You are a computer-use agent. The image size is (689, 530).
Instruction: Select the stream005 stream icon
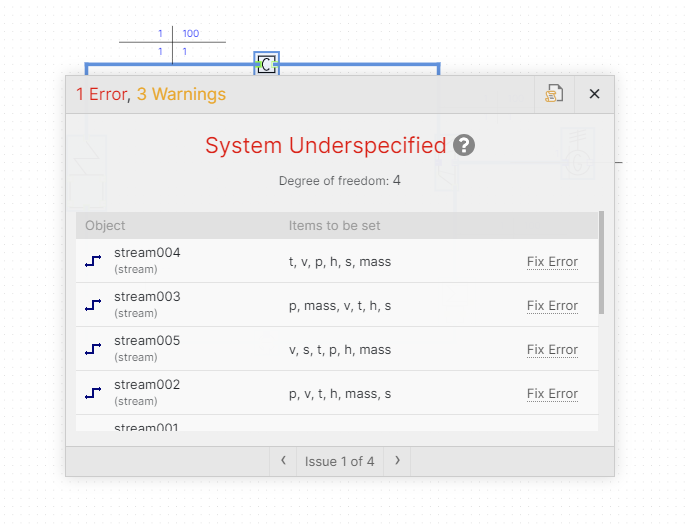click(x=93, y=349)
